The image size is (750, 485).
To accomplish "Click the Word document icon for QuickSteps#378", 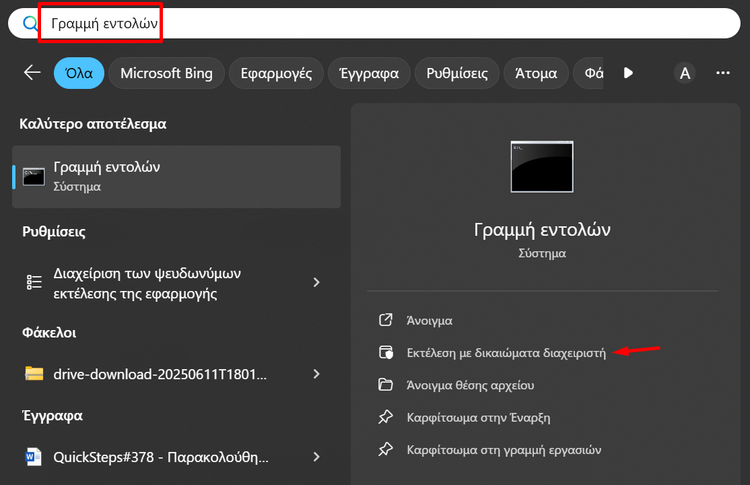I will (x=34, y=457).
